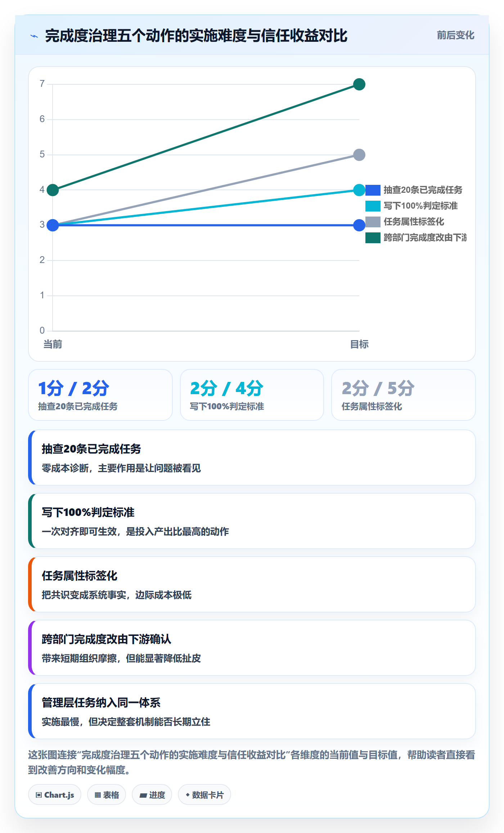
Task: Select the 跨部门完成度改由下游确认 card
Action: pos(252,648)
